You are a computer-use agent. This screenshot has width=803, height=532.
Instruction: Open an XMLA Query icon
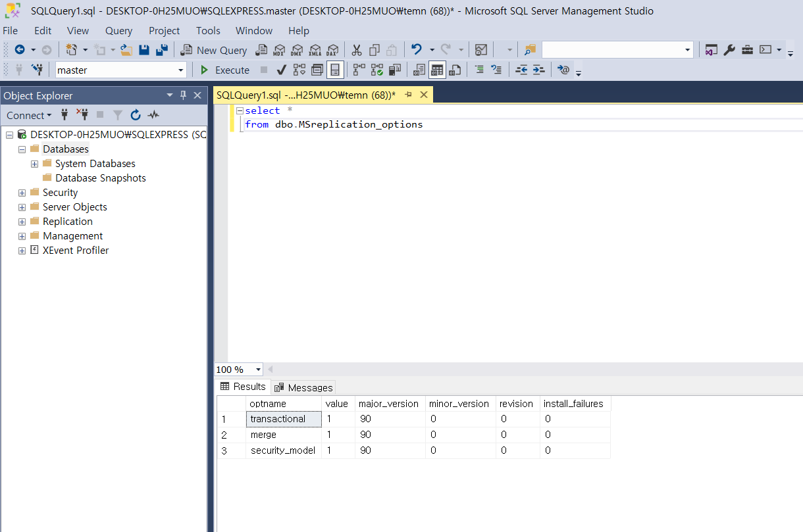click(x=315, y=50)
